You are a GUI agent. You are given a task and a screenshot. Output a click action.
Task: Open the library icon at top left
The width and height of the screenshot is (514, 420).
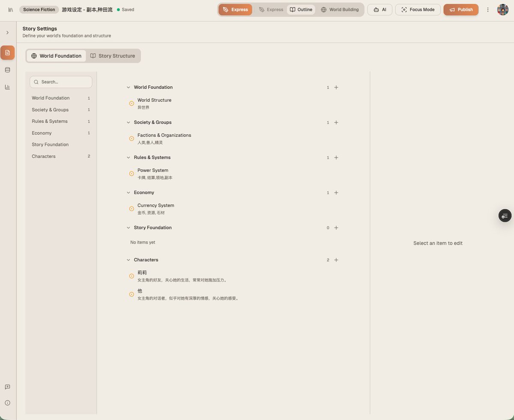point(11,9)
